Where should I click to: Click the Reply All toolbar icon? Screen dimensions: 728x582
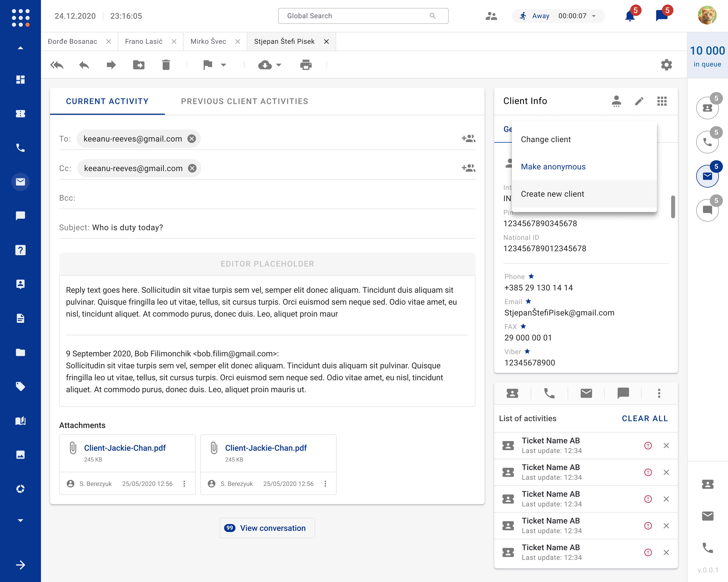[57, 65]
